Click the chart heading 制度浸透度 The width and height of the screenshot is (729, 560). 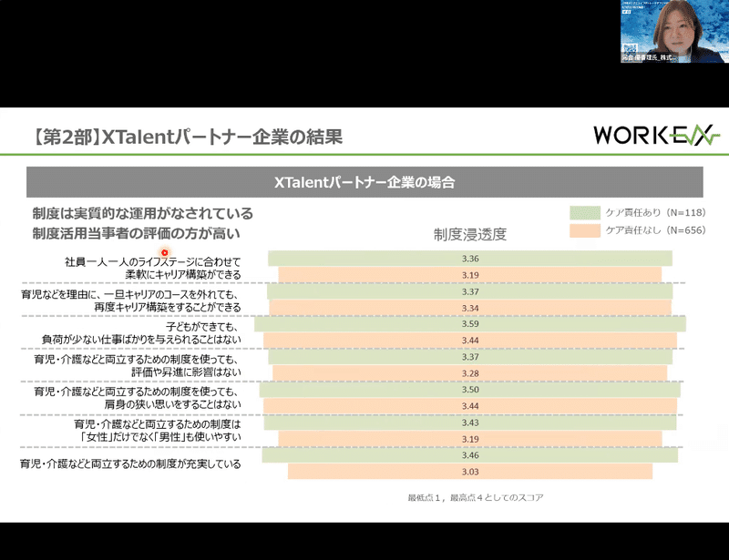(x=470, y=235)
